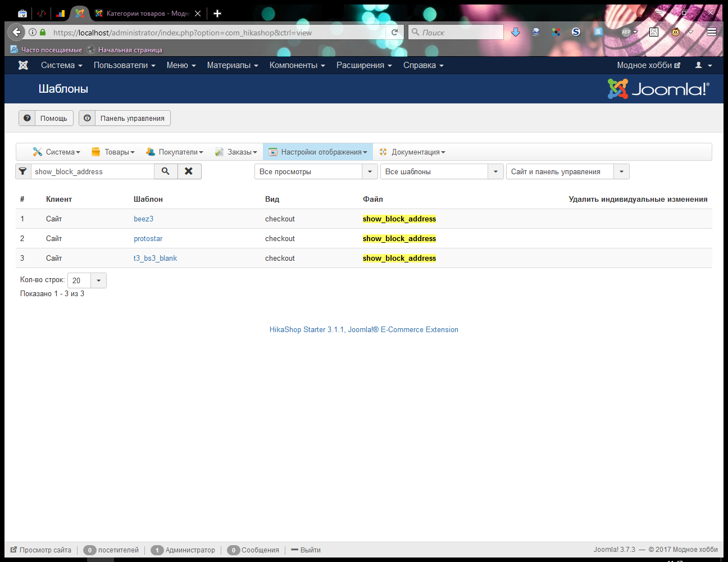The image size is (728, 562).
Task: Reload the page using the refresh icon
Action: click(395, 33)
